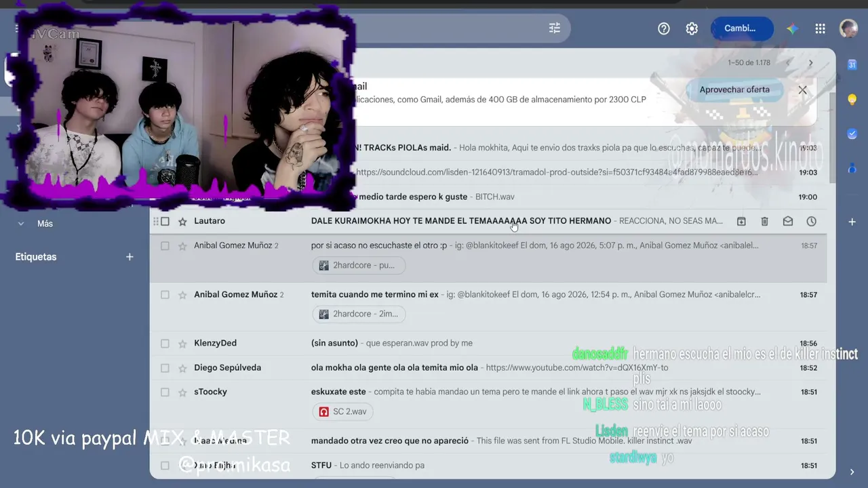The height and width of the screenshot is (488, 868).
Task: Show the side panel with bottom chevron
Action: coord(852,472)
